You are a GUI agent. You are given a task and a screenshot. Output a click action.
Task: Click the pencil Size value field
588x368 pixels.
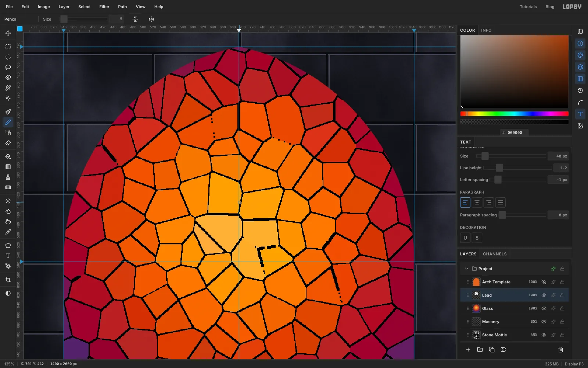tap(116, 19)
